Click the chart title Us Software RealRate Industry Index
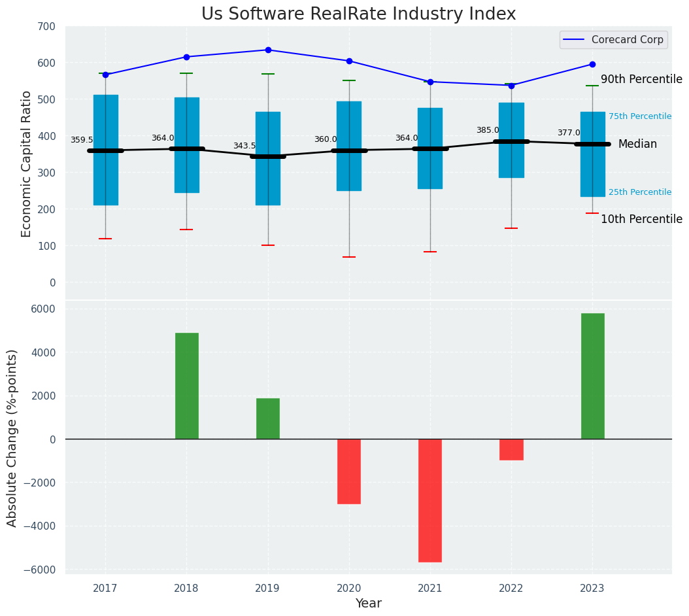Viewport: 689px width, 616px height. (x=358, y=14)
